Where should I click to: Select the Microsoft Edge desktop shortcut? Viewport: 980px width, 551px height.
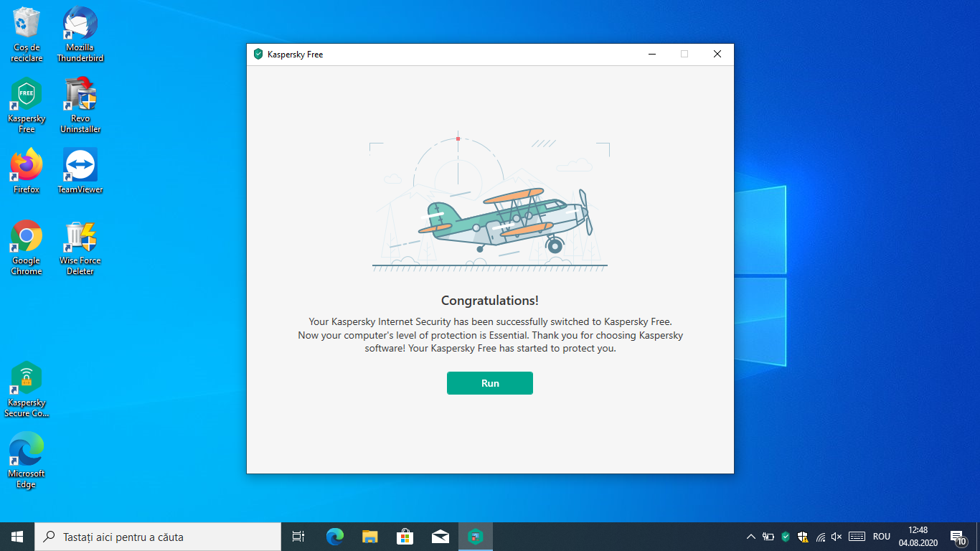click(x=27, y=461)
